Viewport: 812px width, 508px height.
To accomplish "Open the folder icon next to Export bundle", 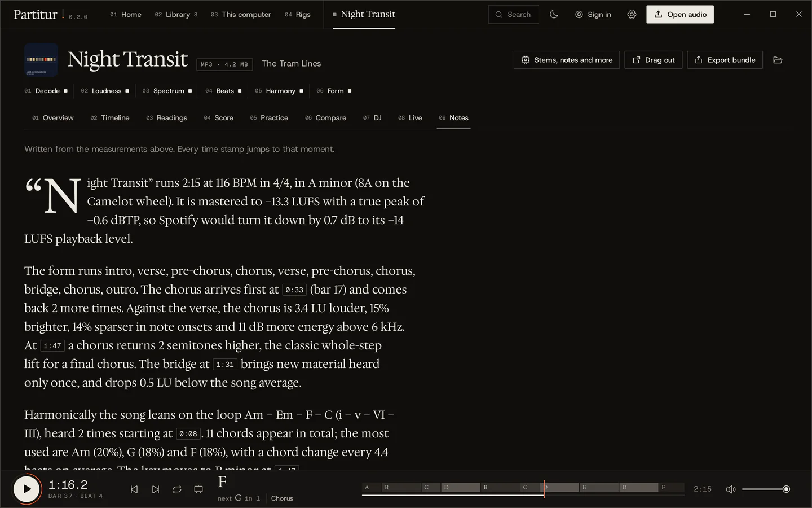I will point(778,60).
